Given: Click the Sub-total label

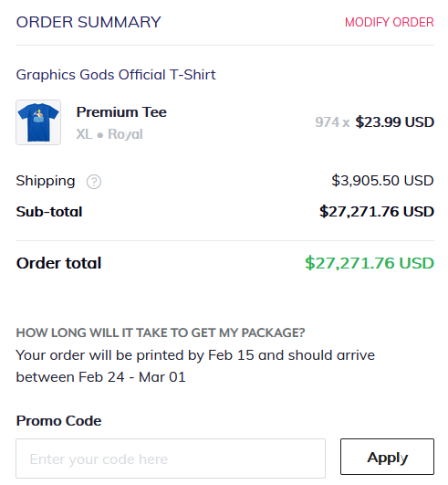Looking at the screenshot, I should pos(49,212).
